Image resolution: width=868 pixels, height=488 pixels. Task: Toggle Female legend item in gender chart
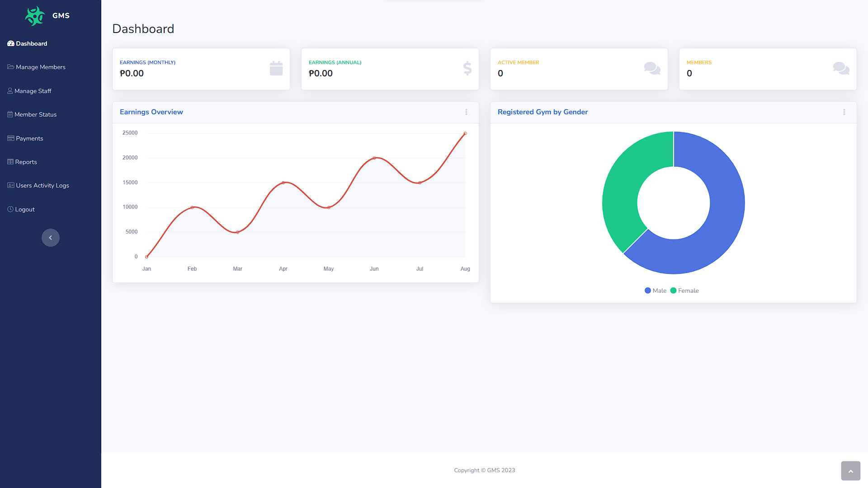pyautogui.click(x=684, y=291)
